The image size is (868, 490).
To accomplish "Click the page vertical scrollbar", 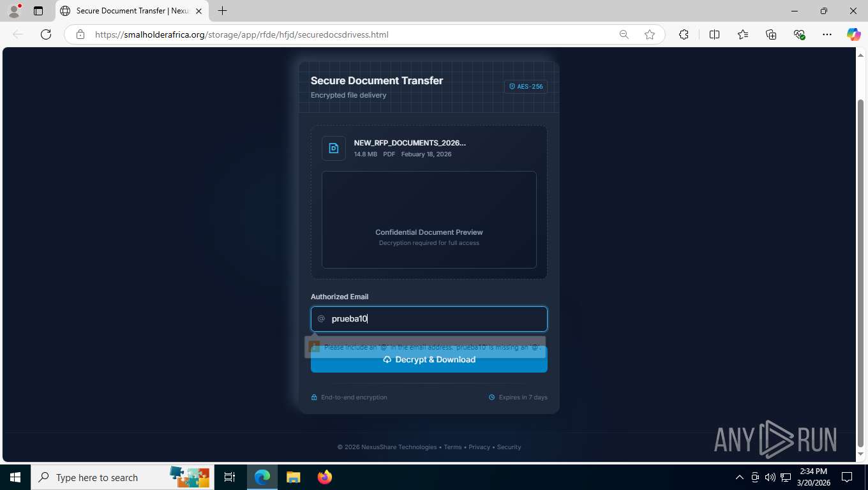I will pyautogui.click(x=860, y=272).
